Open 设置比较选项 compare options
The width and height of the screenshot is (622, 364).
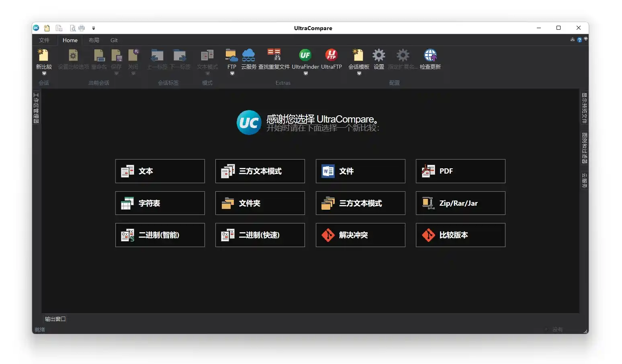(x=73, y=59)
